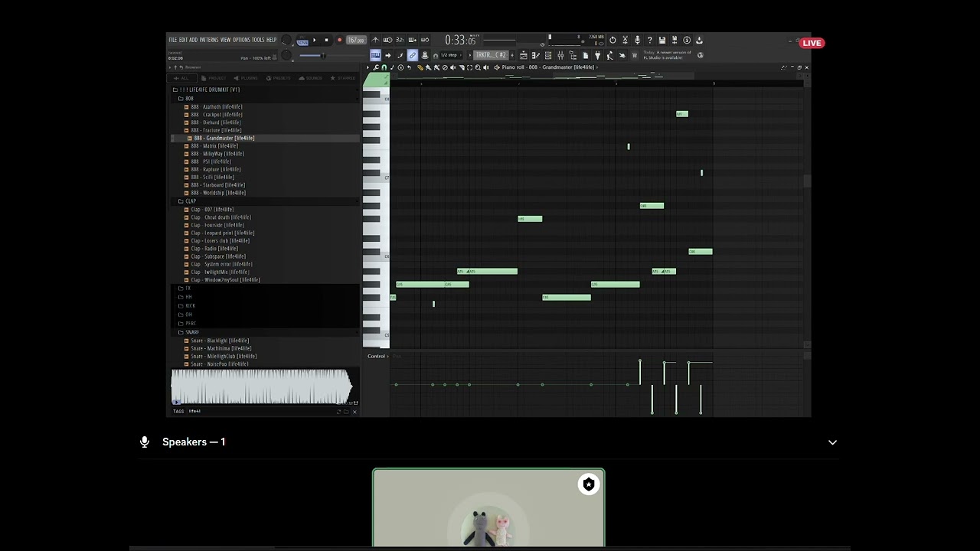Select the piano roll draw pencil tool
This screenshot has height=551, width=980.
point(420,67)
